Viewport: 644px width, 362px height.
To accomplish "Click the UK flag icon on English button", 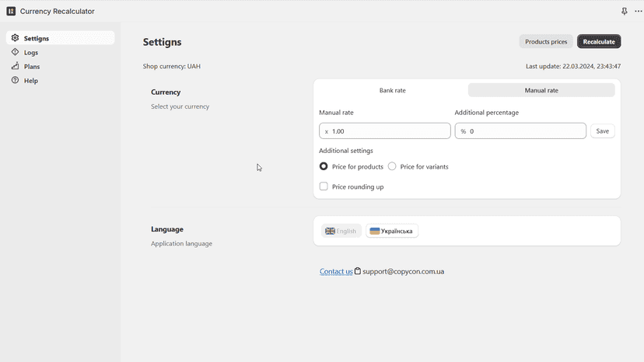I will (x=331, y=231).
